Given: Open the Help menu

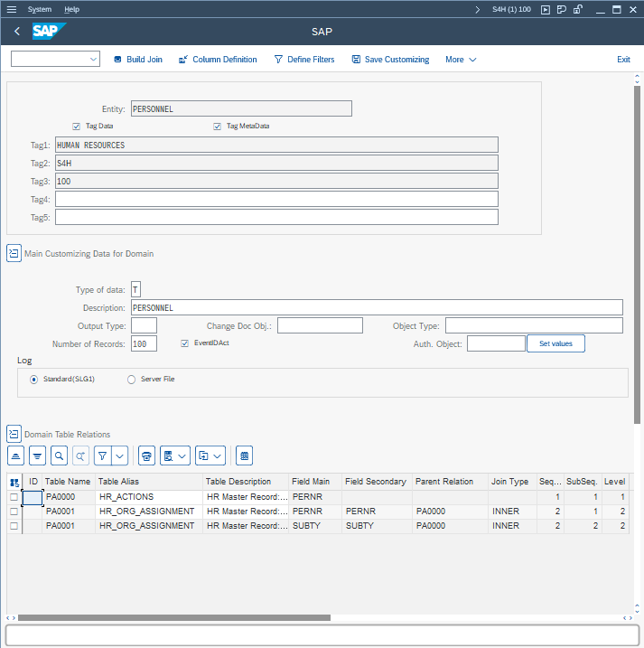Looking at the screenshot, I should point(71,9).
